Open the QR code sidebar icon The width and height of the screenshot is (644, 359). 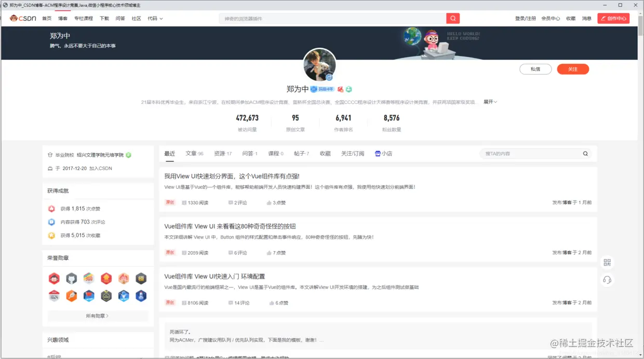tap(607, 263)
